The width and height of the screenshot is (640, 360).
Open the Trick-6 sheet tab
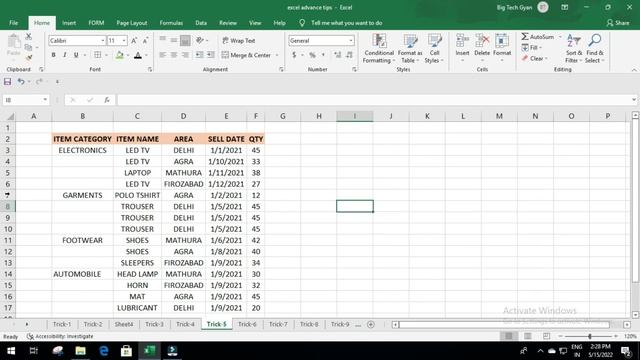click(x=247, y=324)
